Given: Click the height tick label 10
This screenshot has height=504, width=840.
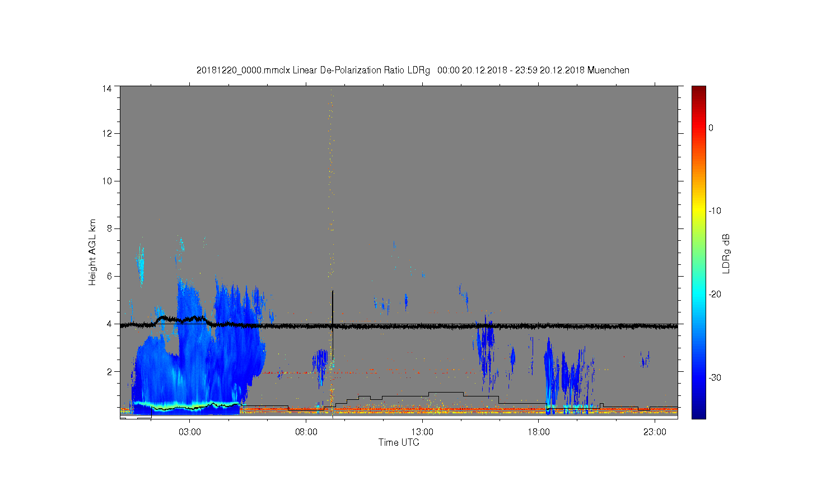Looking at the screenshot, I should [x=106, y=181].
